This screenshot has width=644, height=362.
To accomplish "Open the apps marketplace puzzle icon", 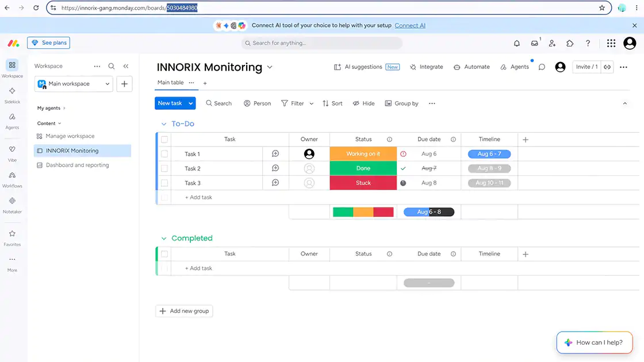I will click(570, 43).
